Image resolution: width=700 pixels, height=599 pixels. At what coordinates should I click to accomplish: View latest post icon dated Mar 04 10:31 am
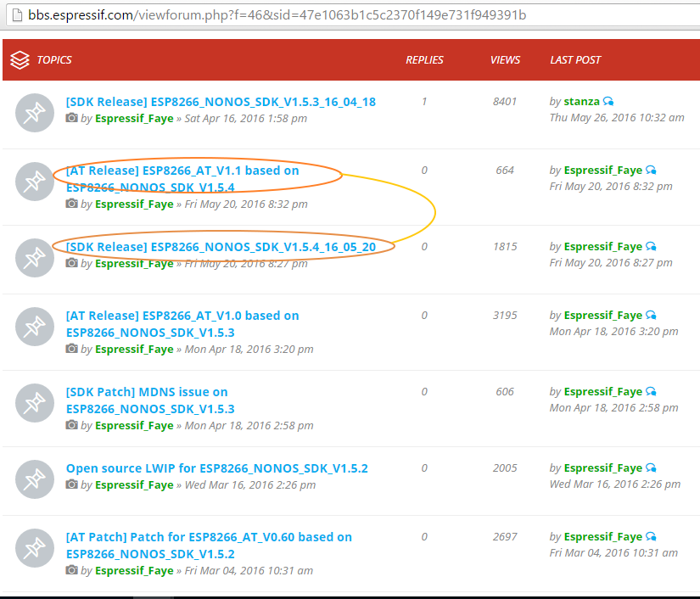652,537
